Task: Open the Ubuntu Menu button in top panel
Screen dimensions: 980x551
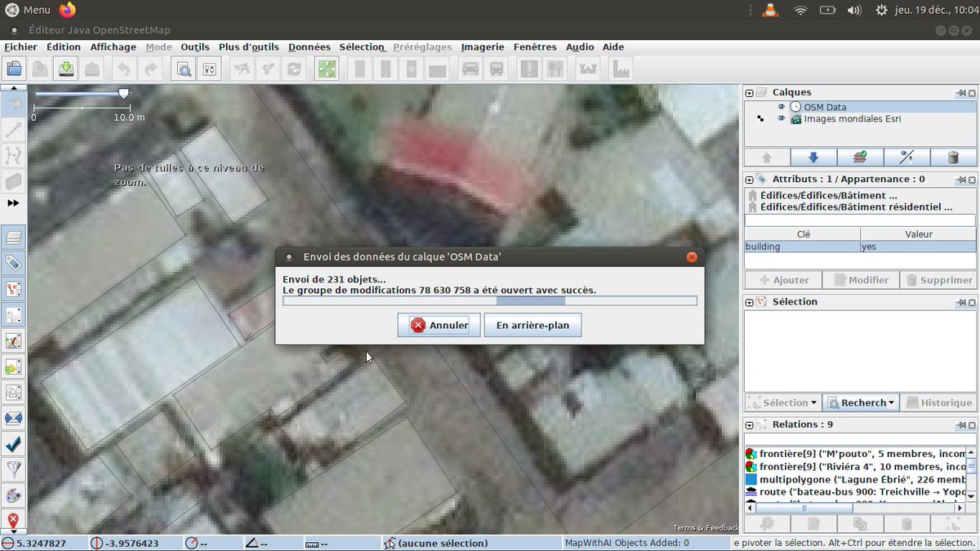Action: coord(28,10)
